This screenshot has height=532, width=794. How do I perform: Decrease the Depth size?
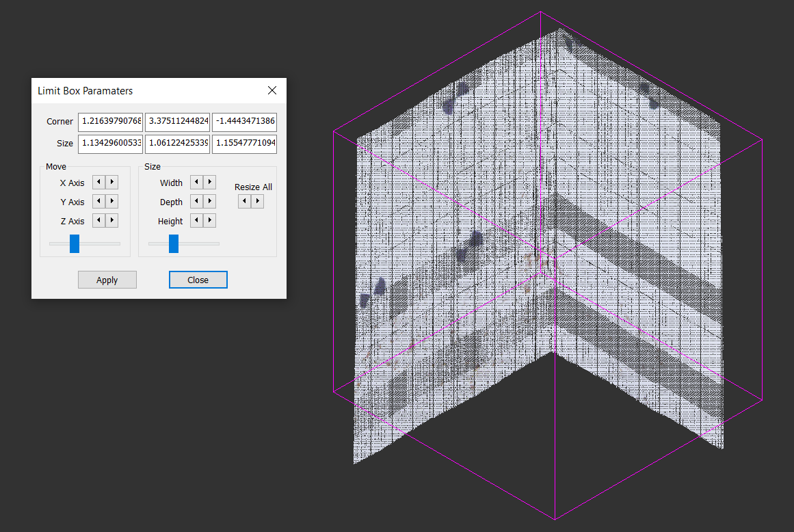(197, 201)
